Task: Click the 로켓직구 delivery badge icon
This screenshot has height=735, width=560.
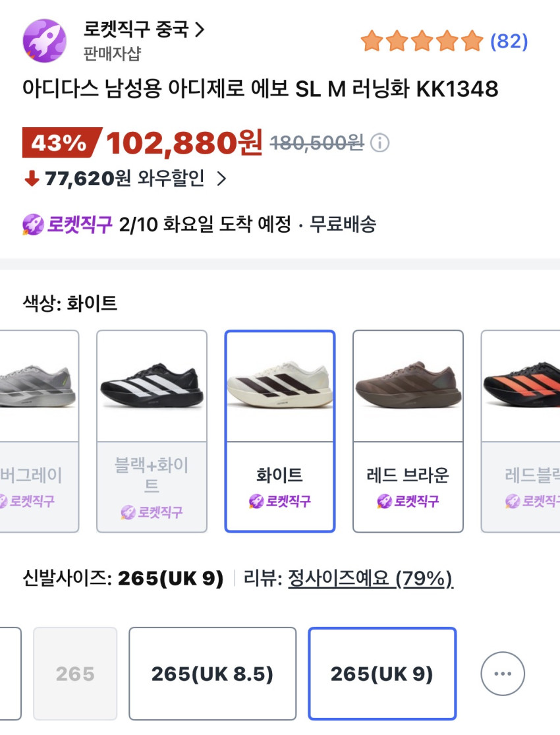Action: [32, 225]
